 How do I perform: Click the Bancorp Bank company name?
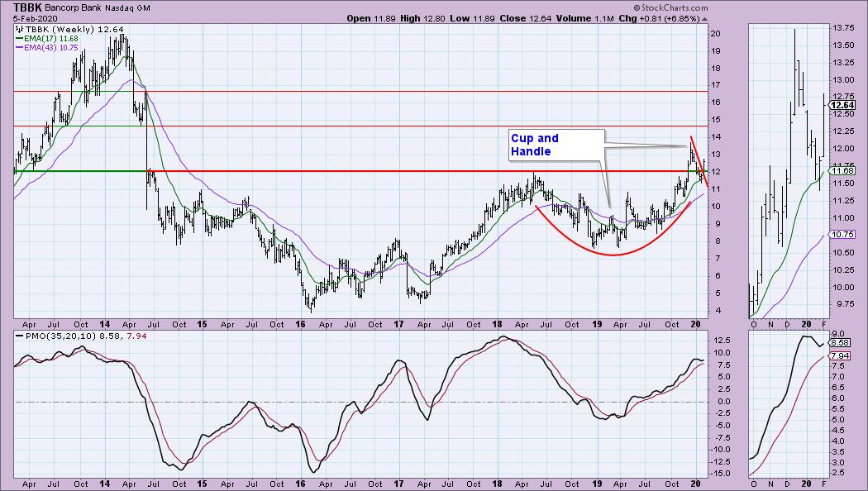tap(73, 8)
